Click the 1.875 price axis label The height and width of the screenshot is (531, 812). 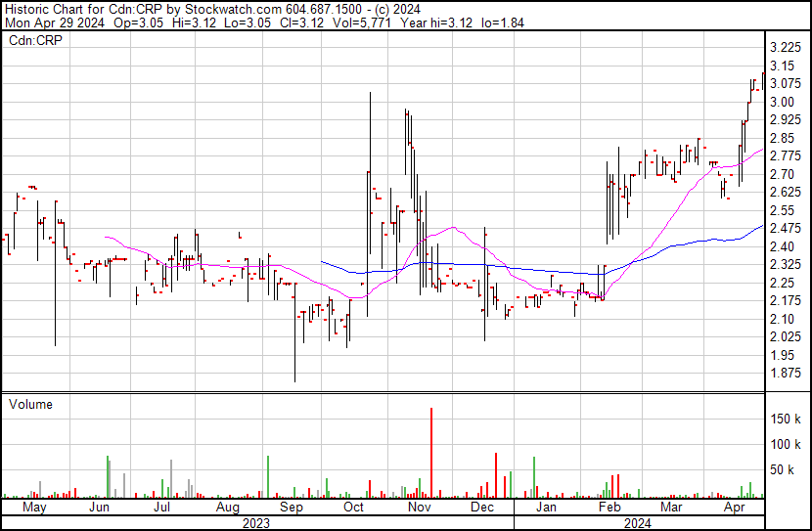click(787, 374)
